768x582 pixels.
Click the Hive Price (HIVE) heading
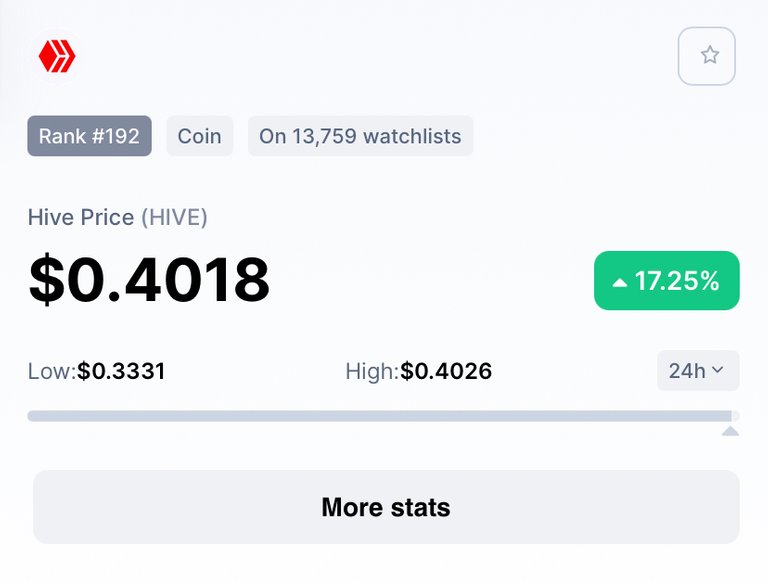pyautogui.click(x=118, y=217)
